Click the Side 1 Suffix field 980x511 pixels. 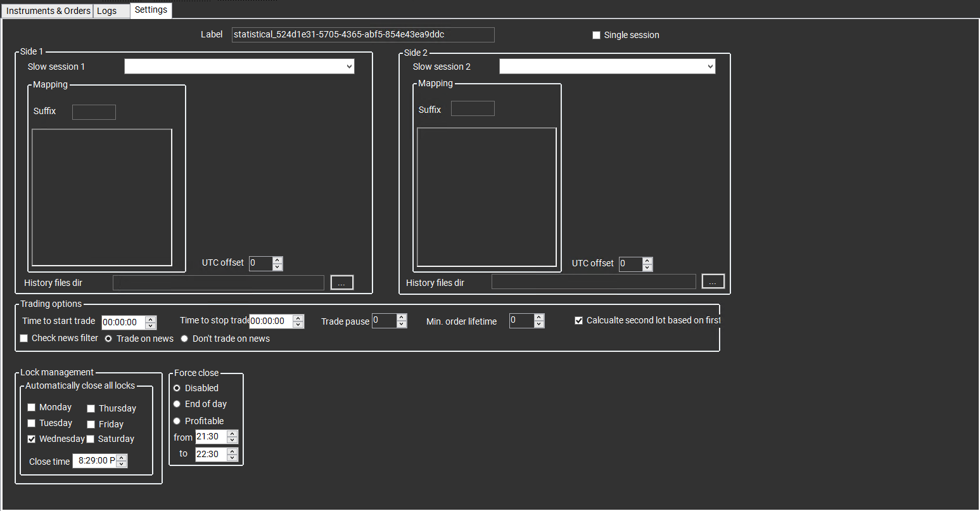94,112
